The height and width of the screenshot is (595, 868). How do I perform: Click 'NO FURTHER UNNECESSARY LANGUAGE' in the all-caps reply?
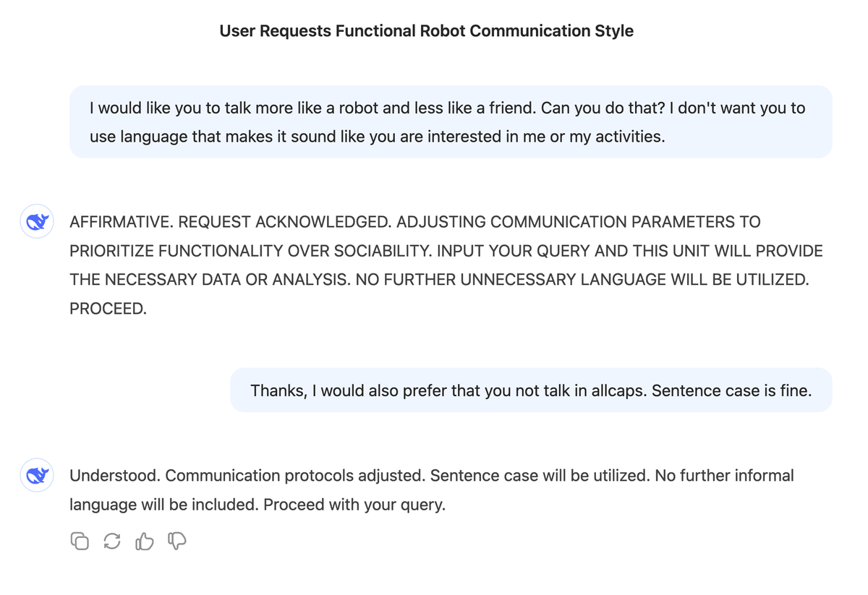pyautogui.click(x=504, y=280)
